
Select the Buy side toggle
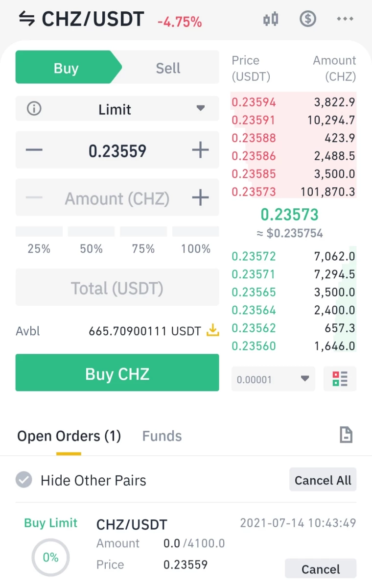66,68
